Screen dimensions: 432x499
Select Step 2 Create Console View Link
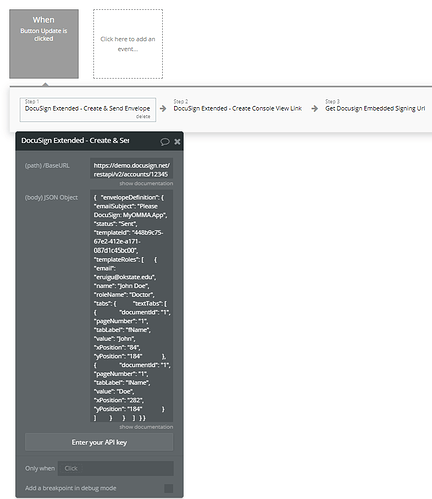[x=237, y=106]
